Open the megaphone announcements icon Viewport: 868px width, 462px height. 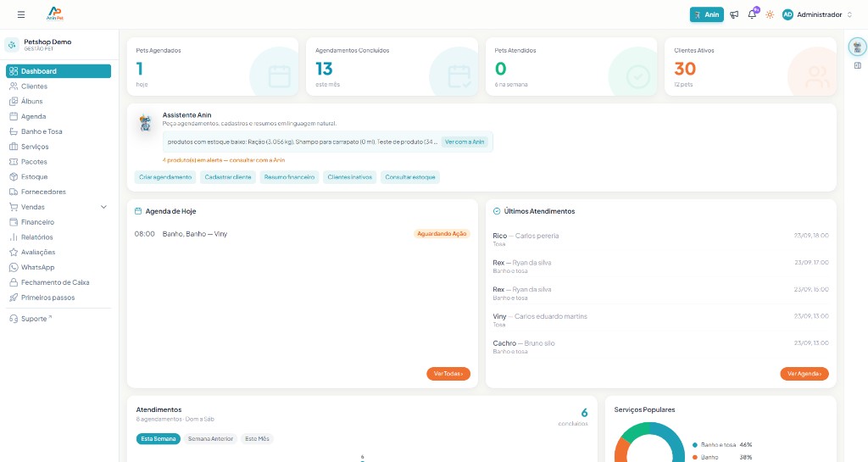(x=734, y=15)
